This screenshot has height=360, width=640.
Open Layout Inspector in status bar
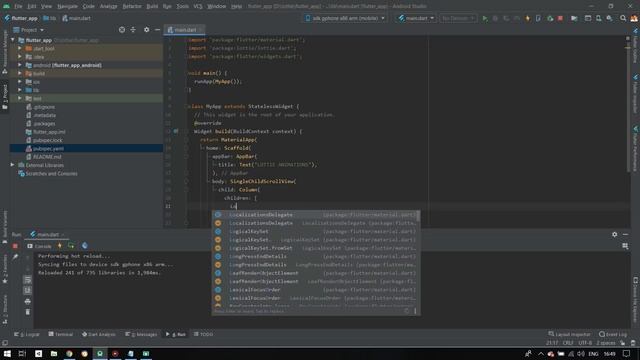570,334
